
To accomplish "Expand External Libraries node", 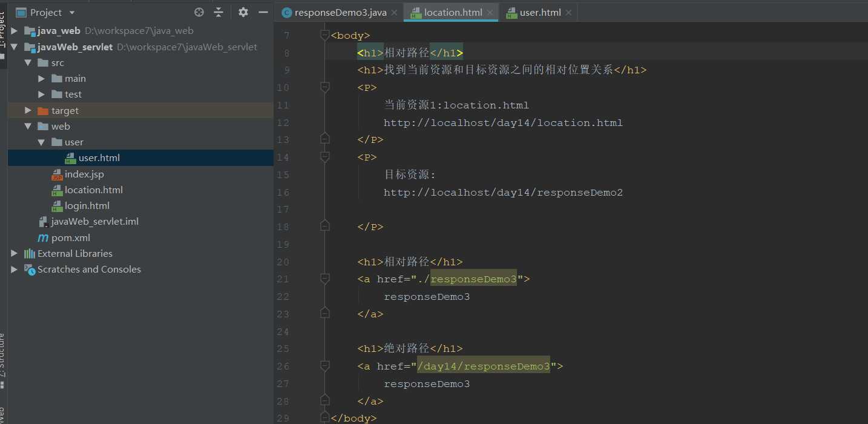I will click(14, 253).
